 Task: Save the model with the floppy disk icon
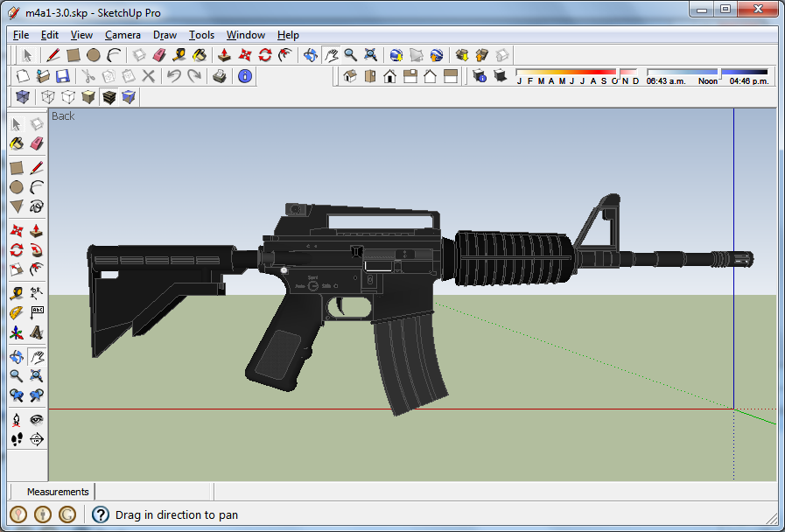tap(63, 76)
